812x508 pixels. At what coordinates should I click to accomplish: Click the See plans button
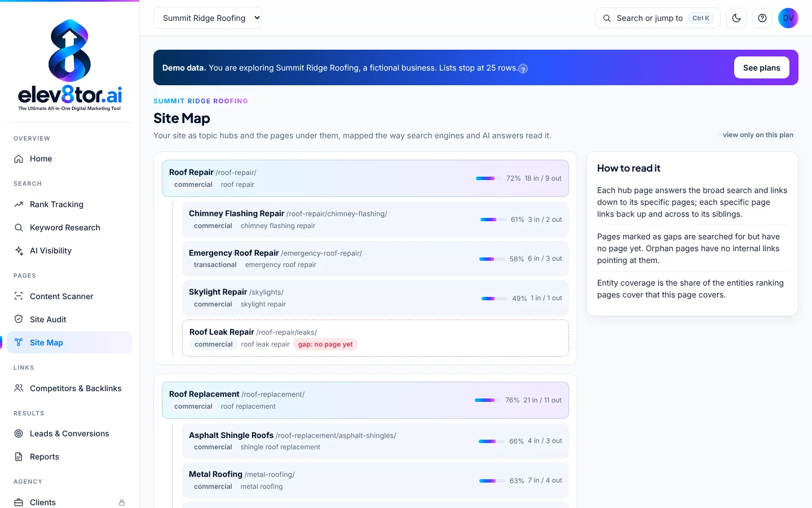point(762,68)
